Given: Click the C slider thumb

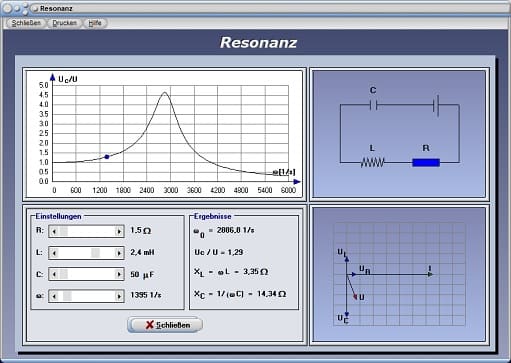Looking at the screenshot, I should click(x=64, y=274).
